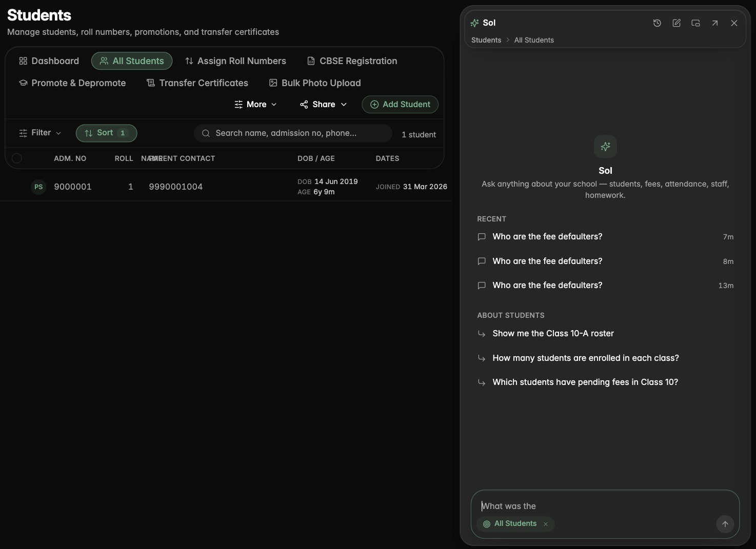Open Bulk Photo Upload tab

315,83
